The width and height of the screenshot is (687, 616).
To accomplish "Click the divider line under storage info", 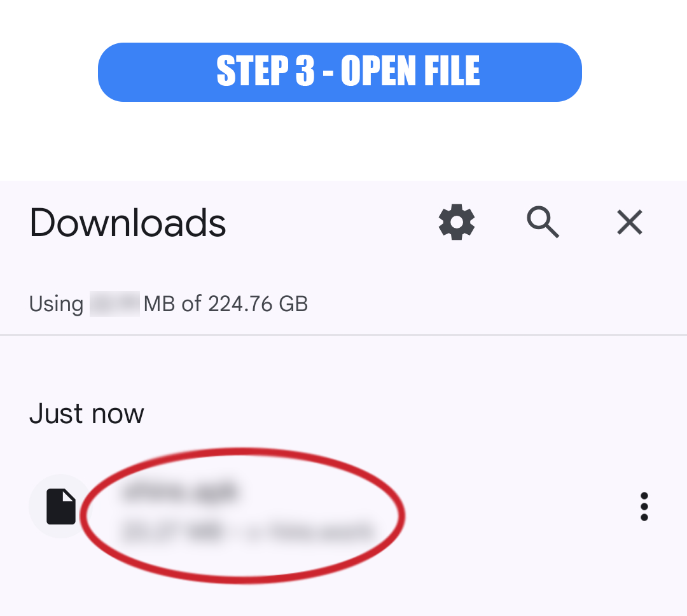I will (x=343, y=335).
